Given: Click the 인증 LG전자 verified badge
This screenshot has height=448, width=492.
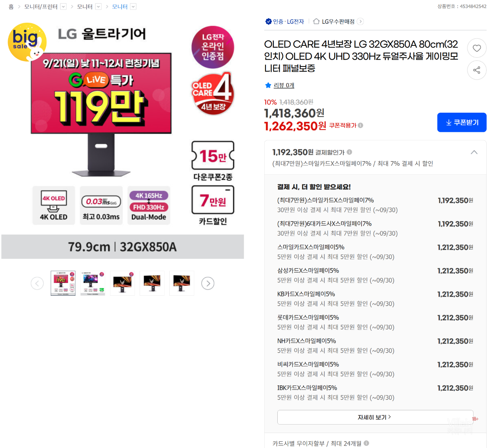Looking at the screenshot, I should [x=285, y=22].
